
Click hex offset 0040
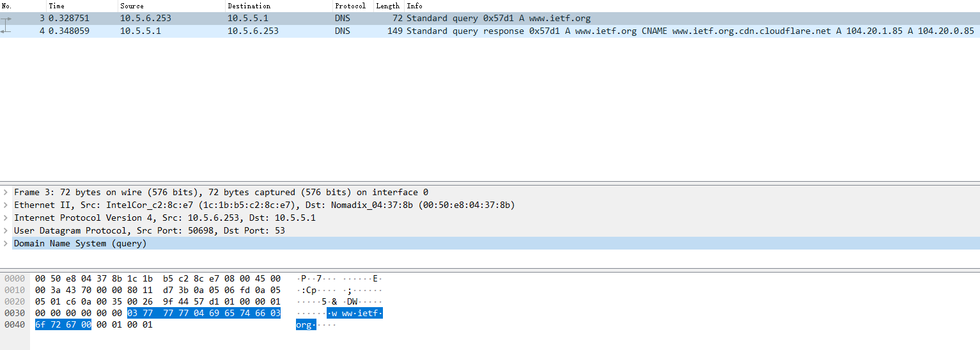[15, 324]
